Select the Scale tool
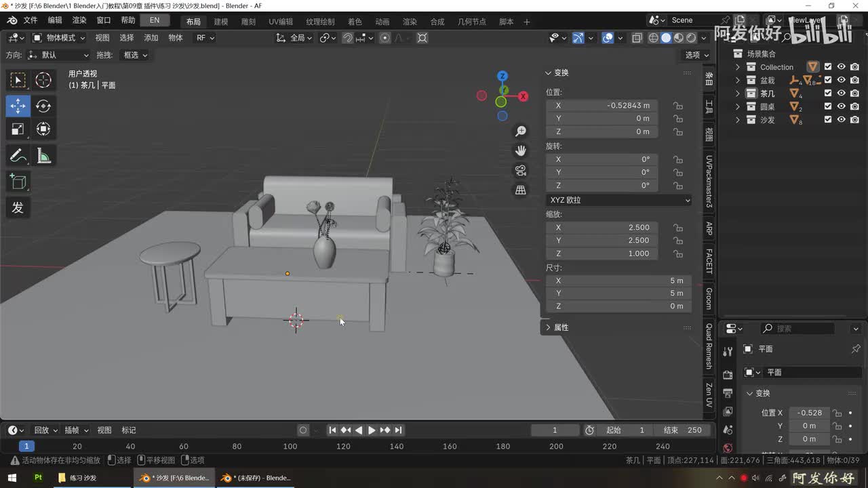 [18, 129]
